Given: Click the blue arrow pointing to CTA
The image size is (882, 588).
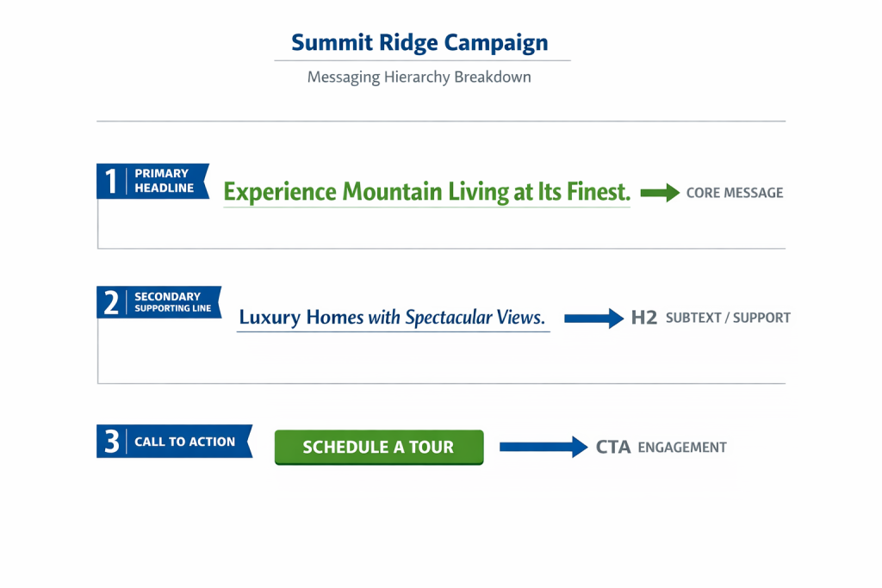Looking at the screenshot, I should [543, 447].
